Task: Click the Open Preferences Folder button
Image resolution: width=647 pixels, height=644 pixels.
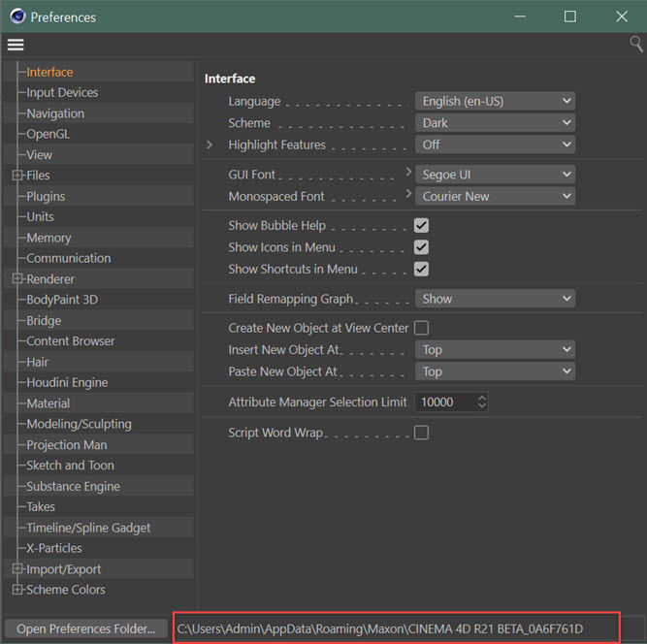Action: pos(85,628)
